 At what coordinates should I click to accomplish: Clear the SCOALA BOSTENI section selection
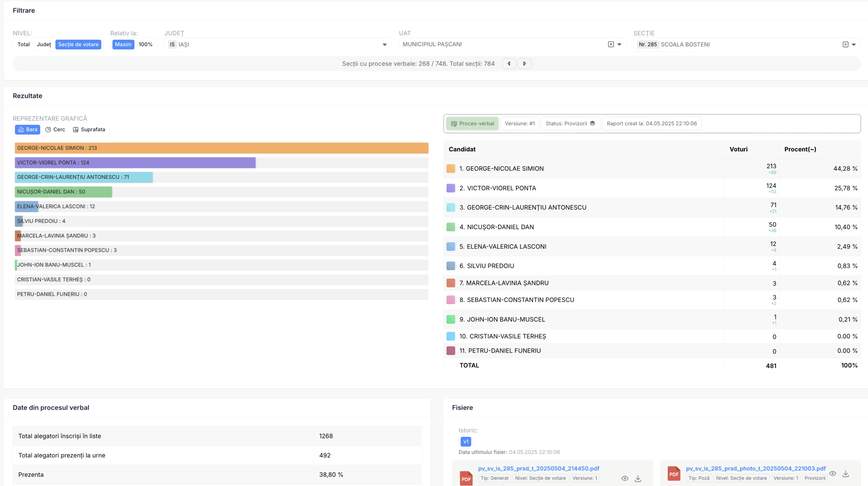[845, 44]
